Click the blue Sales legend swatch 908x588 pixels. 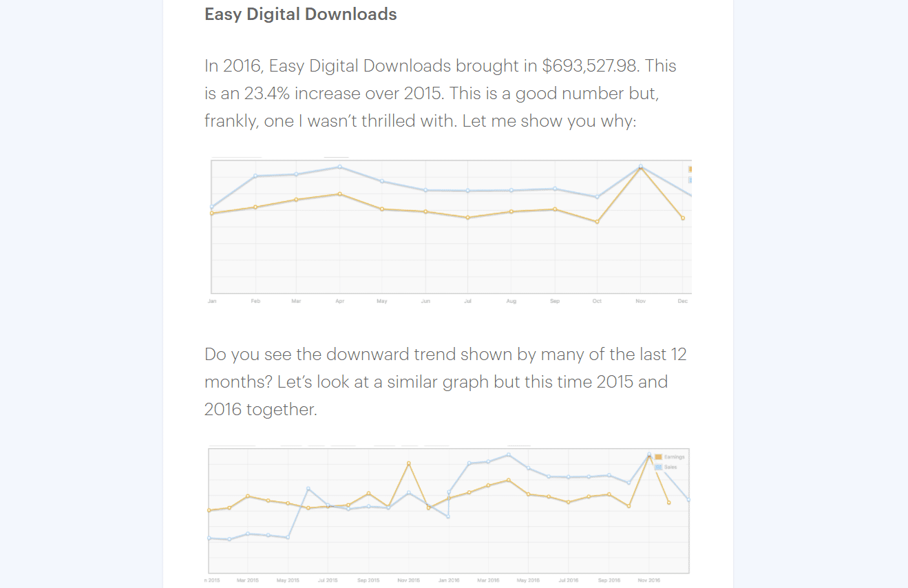point(659,467)
